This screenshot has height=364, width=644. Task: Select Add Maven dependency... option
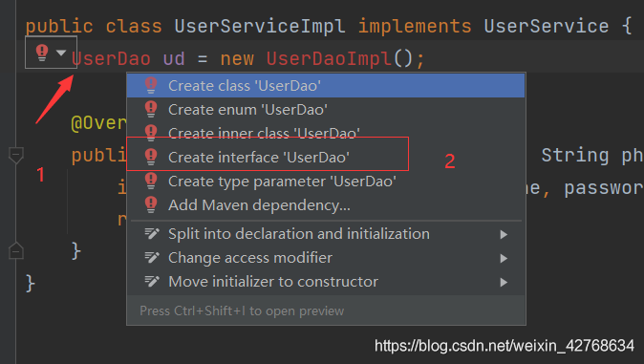[325, 205]
